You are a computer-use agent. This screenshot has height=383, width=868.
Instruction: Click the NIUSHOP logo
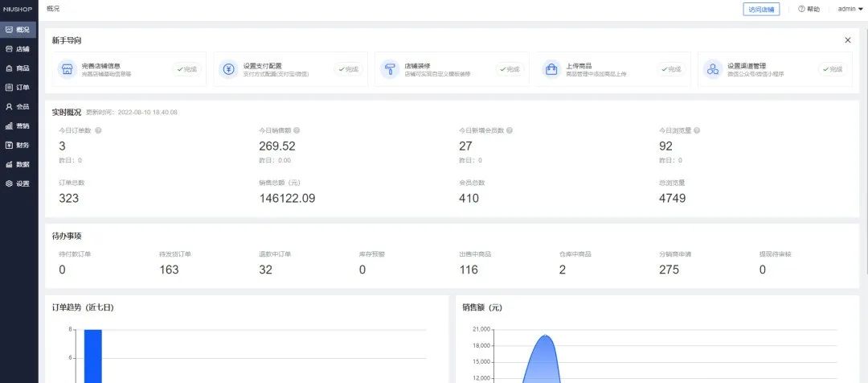(x=18, y=9)
